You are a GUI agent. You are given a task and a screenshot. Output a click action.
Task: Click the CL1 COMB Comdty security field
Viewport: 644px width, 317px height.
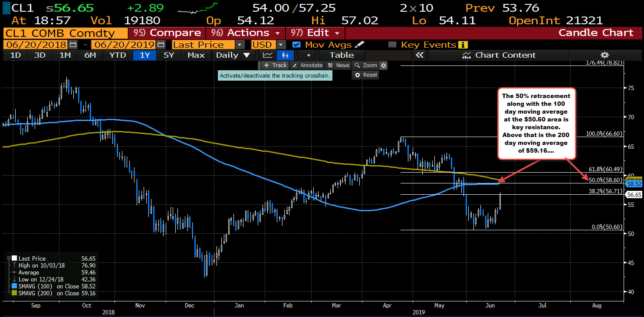(66, 33)
